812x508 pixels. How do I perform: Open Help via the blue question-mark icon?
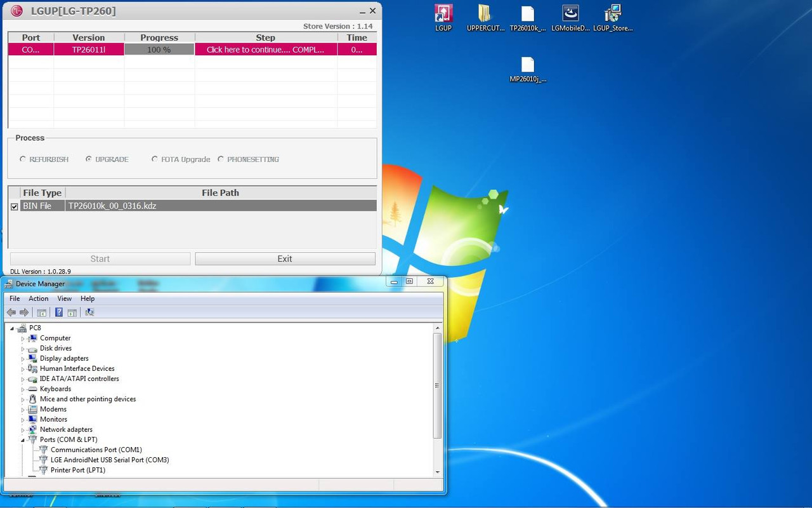pos(59,312)
